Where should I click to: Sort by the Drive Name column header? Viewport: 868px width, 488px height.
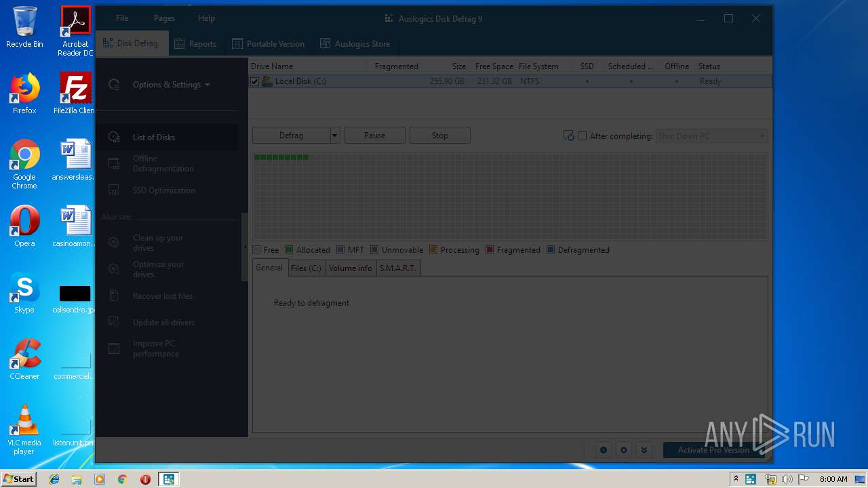click(x=272, y=66)
